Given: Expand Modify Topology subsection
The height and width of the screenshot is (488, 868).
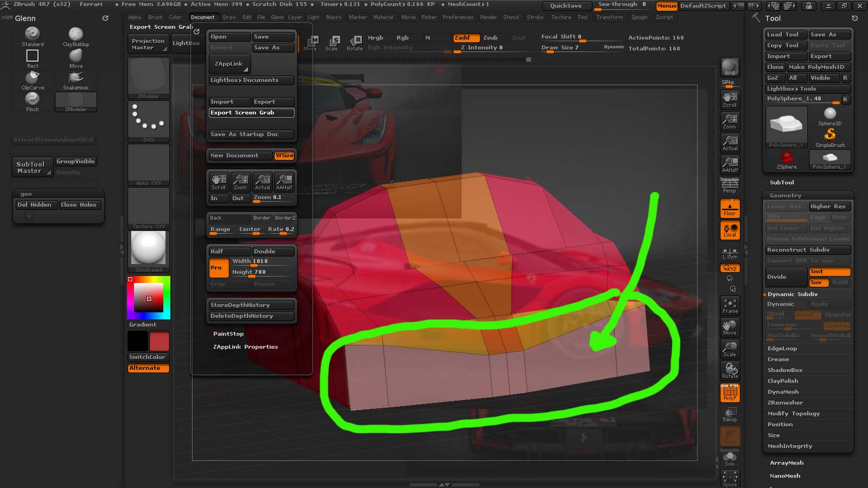Looking at the screenshot, I should coord(794,414).
